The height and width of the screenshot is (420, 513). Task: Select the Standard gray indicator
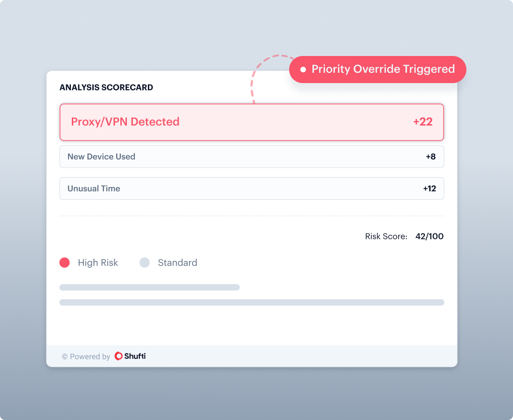click(145, 263)
